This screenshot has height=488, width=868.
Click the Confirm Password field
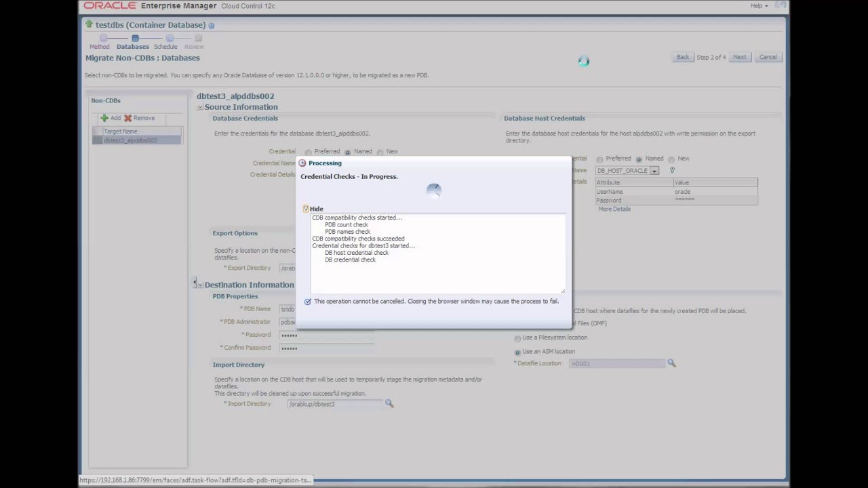point(327,348)
